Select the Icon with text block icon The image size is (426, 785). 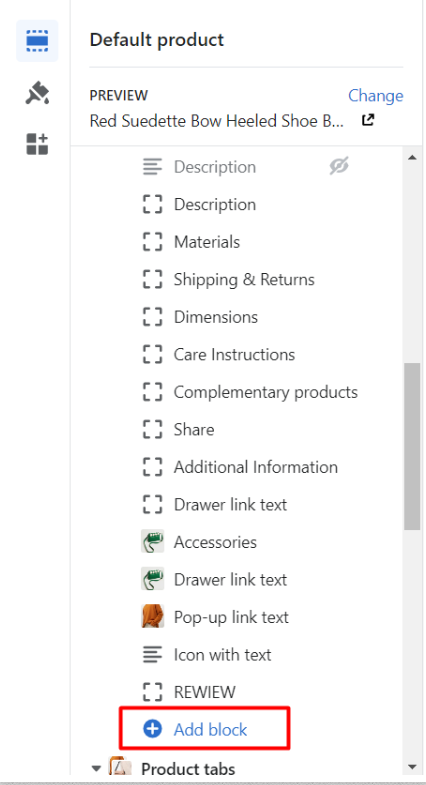click(152, 654)
